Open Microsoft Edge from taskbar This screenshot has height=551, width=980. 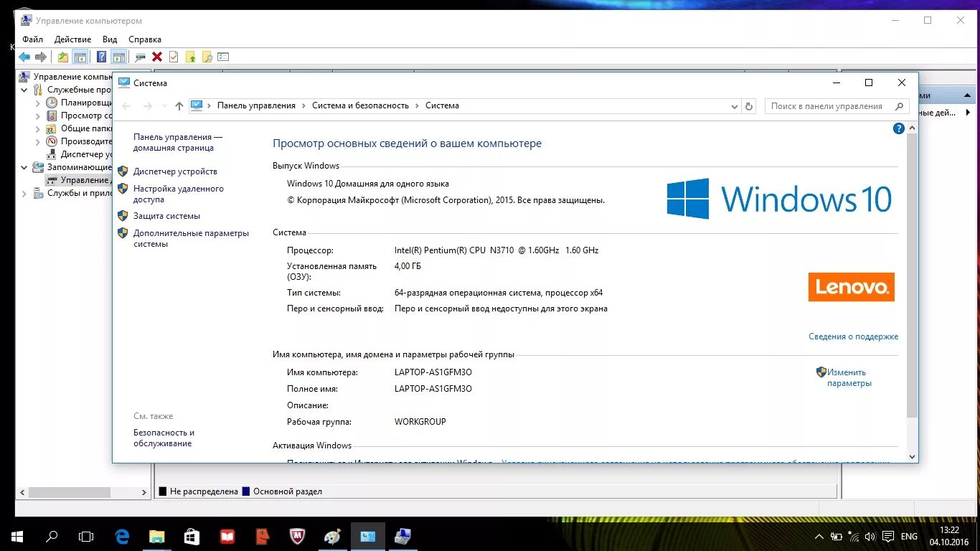coord(123,536)
